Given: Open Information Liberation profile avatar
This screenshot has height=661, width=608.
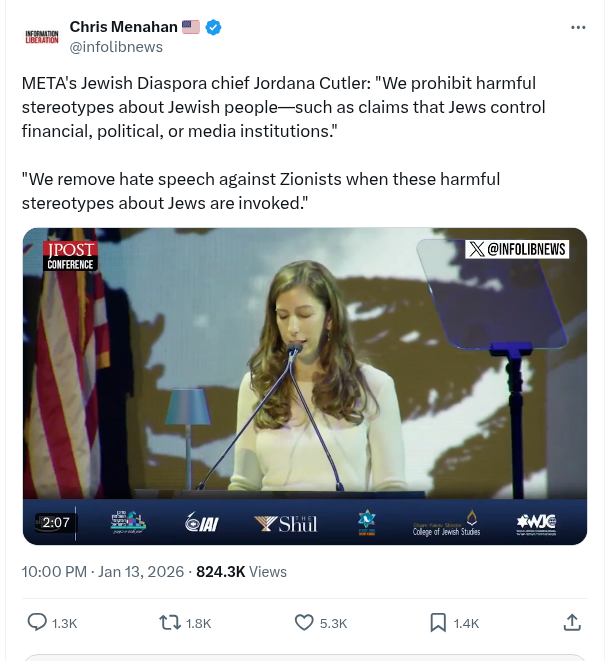Looking at the screenshot, I should point(41,37).
